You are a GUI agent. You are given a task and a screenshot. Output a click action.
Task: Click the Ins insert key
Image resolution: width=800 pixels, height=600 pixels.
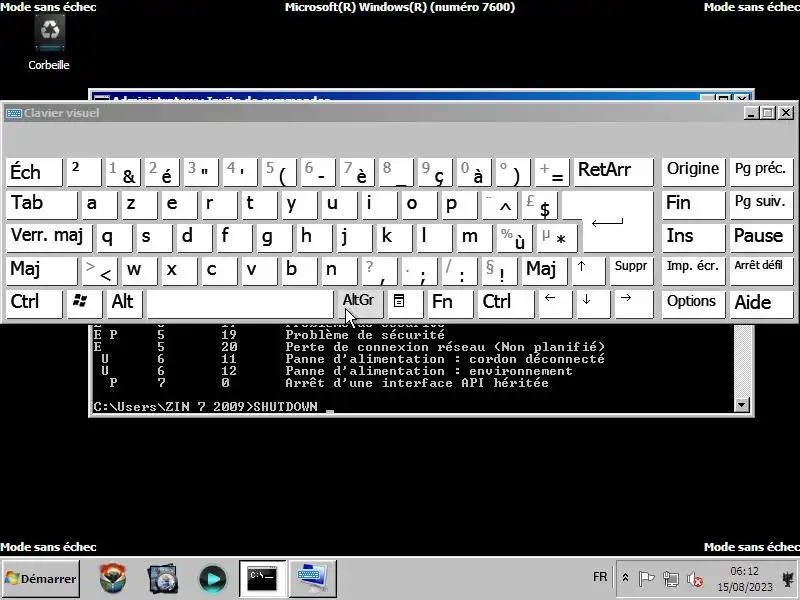[693, 237]
